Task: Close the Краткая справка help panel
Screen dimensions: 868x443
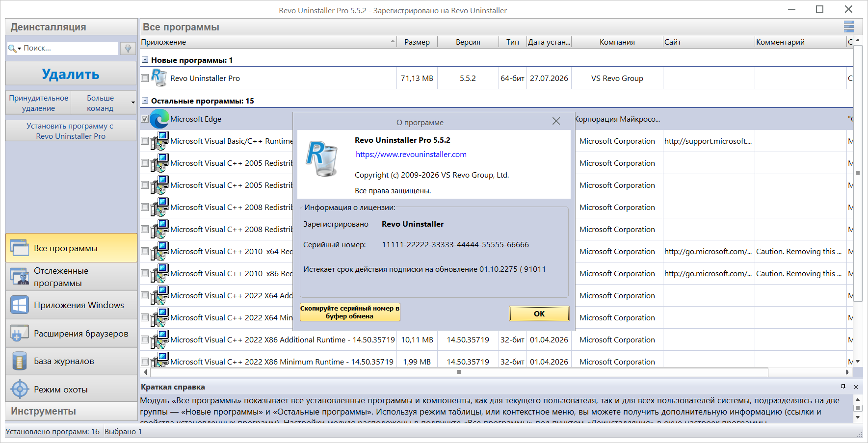Action: pyautogui.click(x=856, y=387)
